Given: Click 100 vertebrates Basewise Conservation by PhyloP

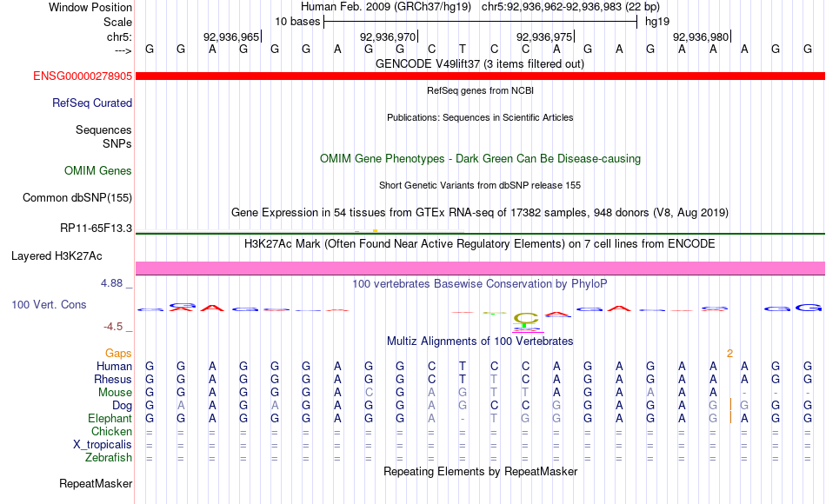Looking at the screenshot, I should 480,284.
